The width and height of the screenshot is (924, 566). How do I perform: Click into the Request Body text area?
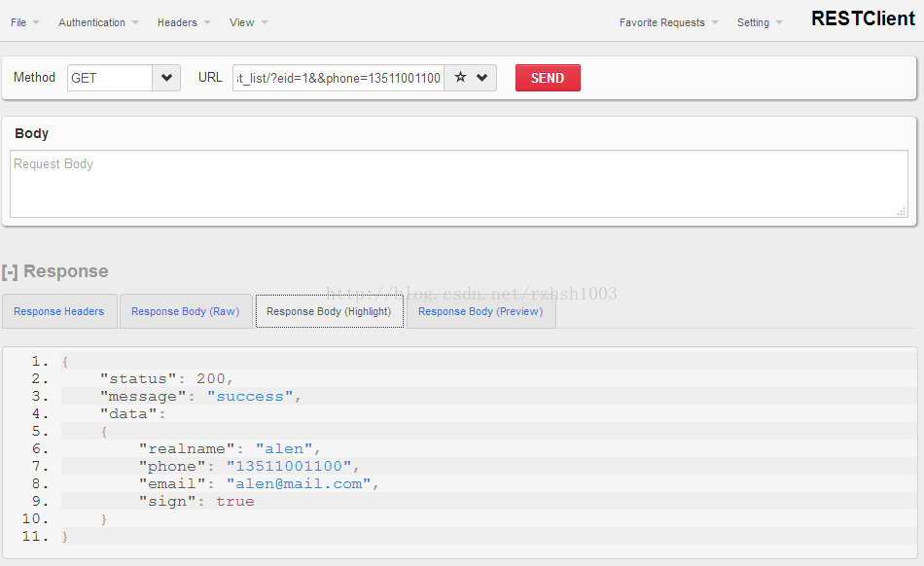coord(457,183)
